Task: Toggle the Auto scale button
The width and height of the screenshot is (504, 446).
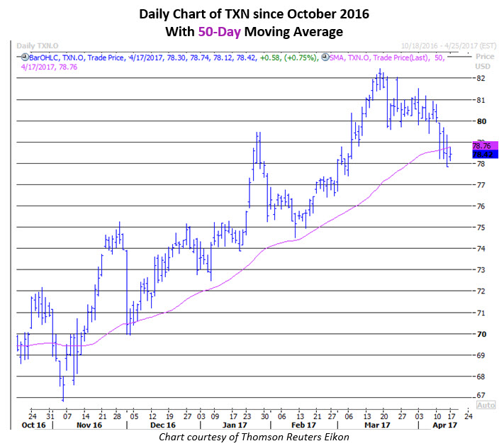Action: point(486,405)
